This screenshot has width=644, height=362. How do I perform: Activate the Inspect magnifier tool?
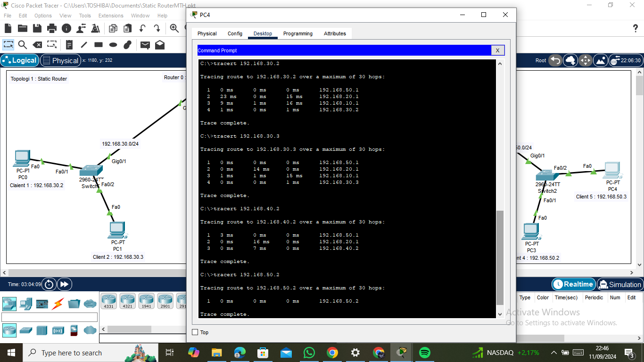(23, 45)
